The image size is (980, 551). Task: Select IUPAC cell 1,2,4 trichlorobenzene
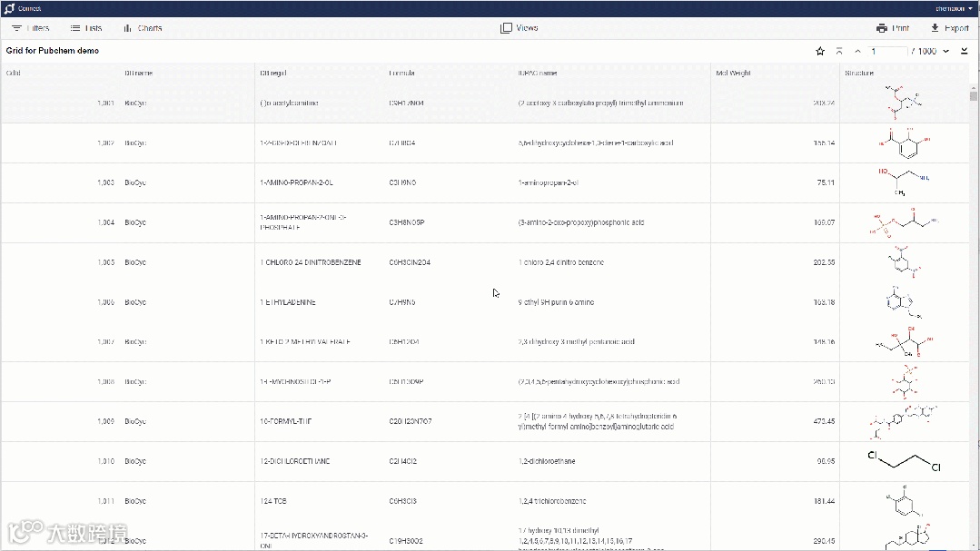coord(552,501)
